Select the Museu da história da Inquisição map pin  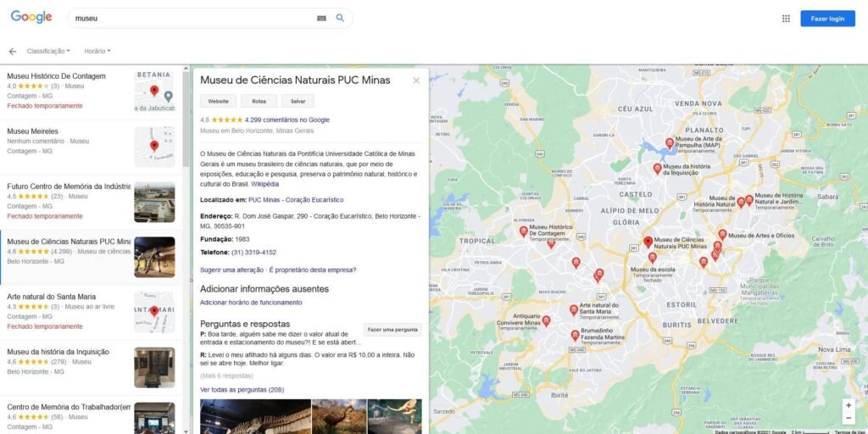tap(658, 169)
